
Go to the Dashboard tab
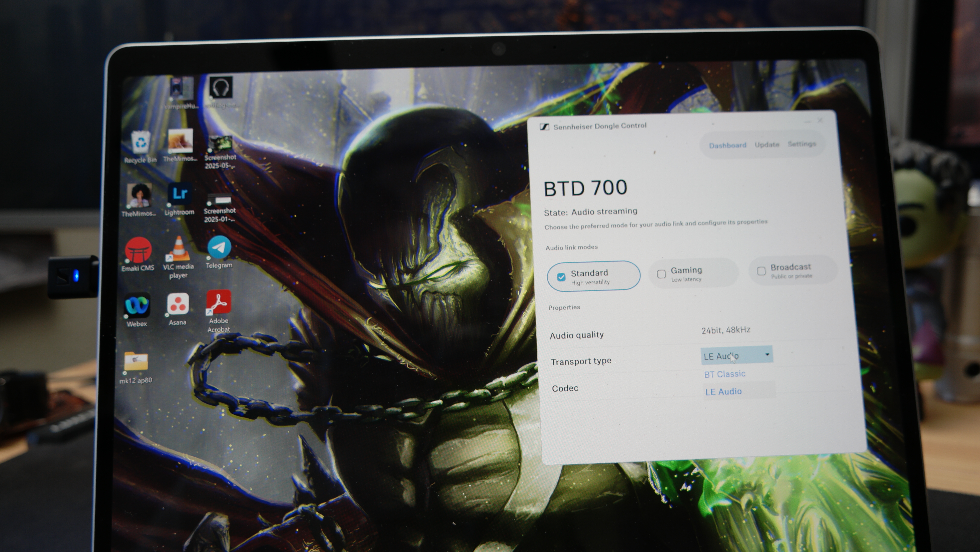pyautogui.click(x=727, y=145)
